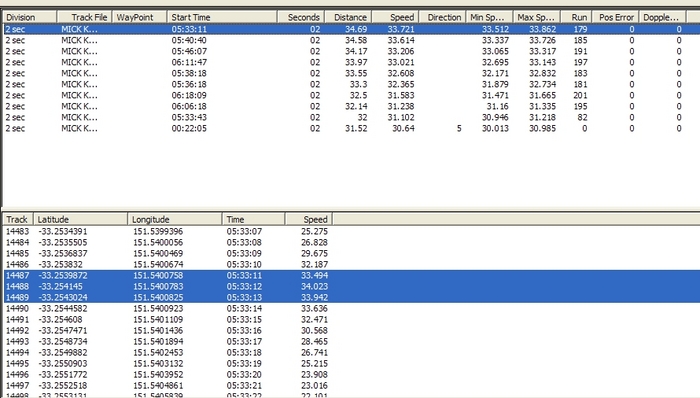Viewport: 700px width, 398px height.
Task: Click the Track column header in lower table
Action: pyautogui.click(x=18, y=220)
